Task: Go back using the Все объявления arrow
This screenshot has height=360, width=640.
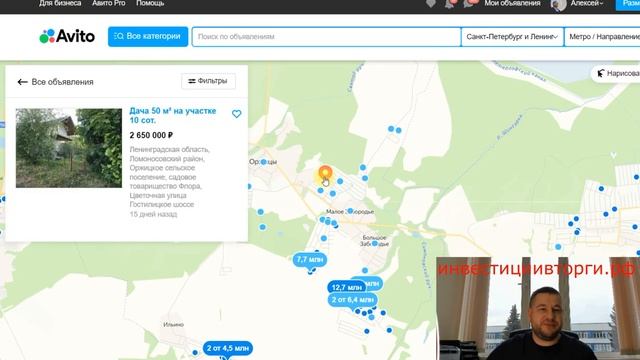Action: pyautogui.click(x=22, y=82)
